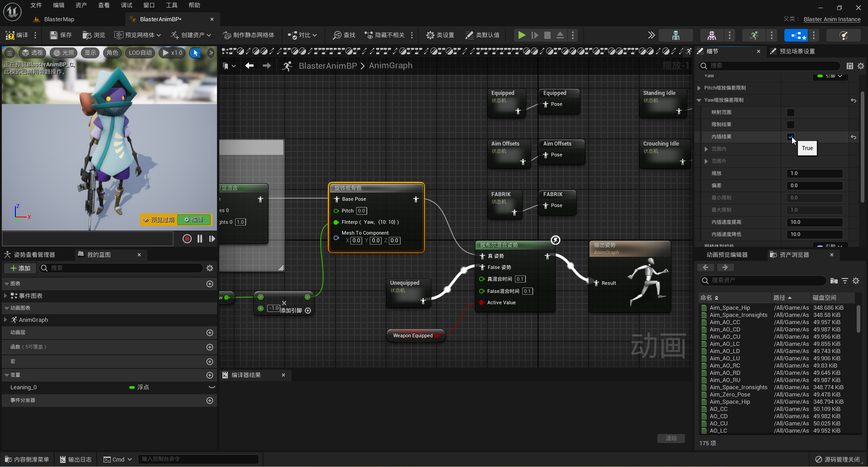Open the Physics asset mode icon
This screenshot has height=467, width=868.
tap(843, 35)
